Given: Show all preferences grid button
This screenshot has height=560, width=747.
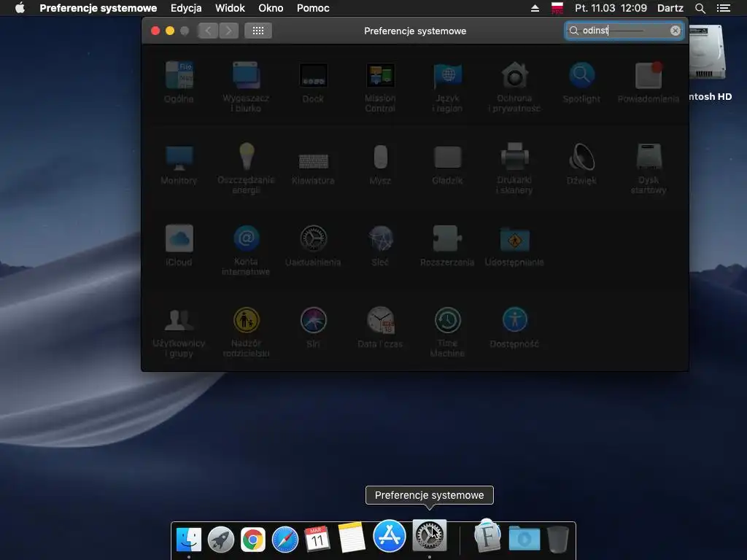Looking at the screenshot, I should 258,31.
